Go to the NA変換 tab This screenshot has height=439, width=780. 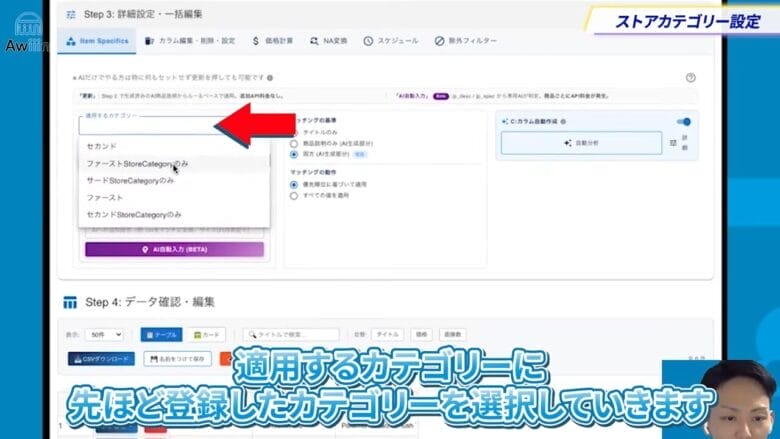328,41
